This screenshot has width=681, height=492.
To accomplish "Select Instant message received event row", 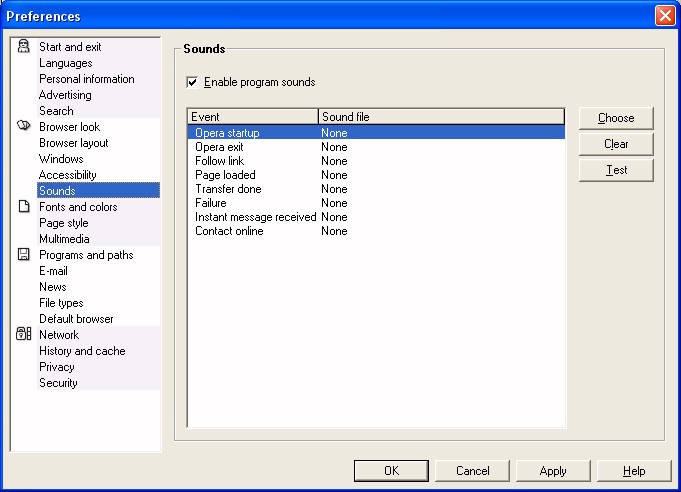I will (x=376, y=217).
